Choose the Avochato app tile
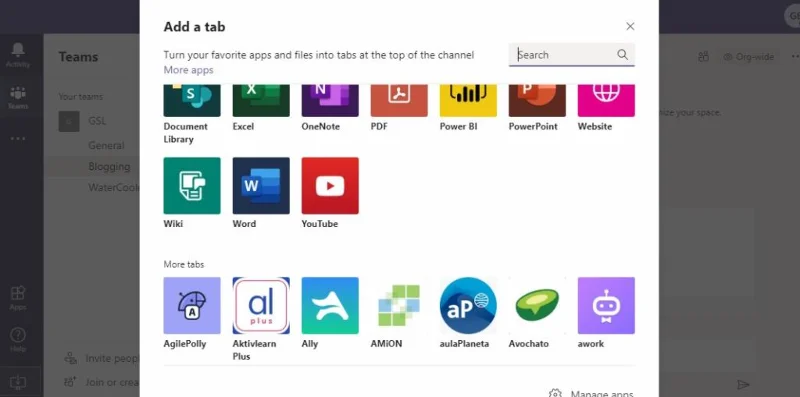This screenshot has height=397, width=800. pos(537,306)
